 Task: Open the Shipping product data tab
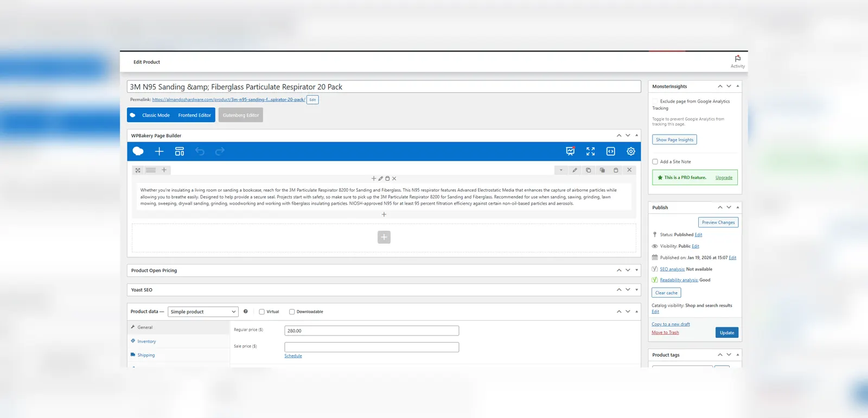[x=146, y=355]
